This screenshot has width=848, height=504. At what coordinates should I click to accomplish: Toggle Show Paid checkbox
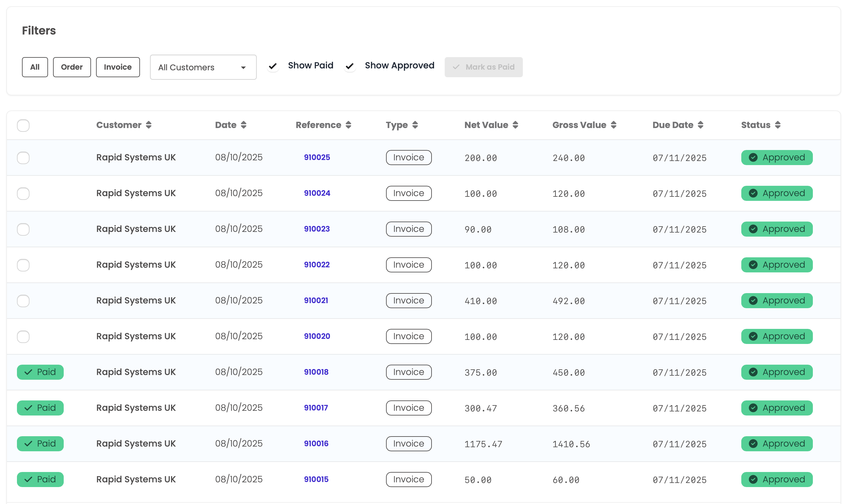pyautogui.click(x=273, y=66)
